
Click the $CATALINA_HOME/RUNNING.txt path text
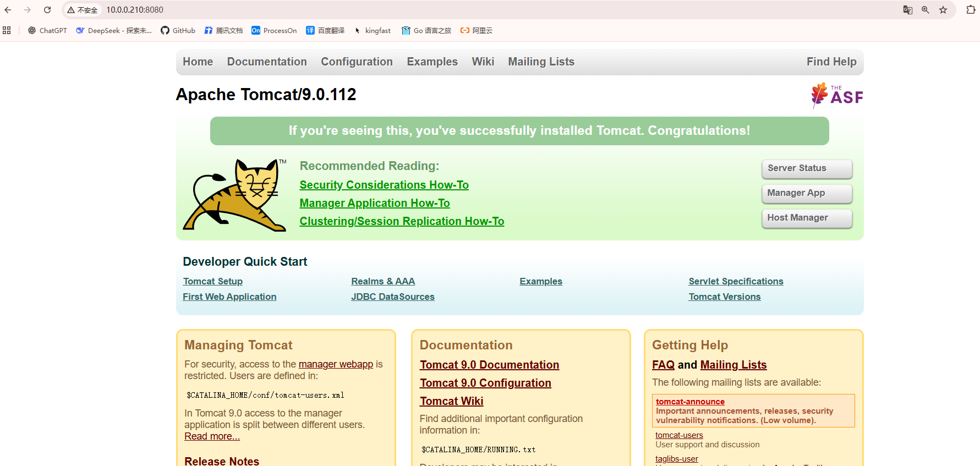pyautogui.click(x=478, y=449)
